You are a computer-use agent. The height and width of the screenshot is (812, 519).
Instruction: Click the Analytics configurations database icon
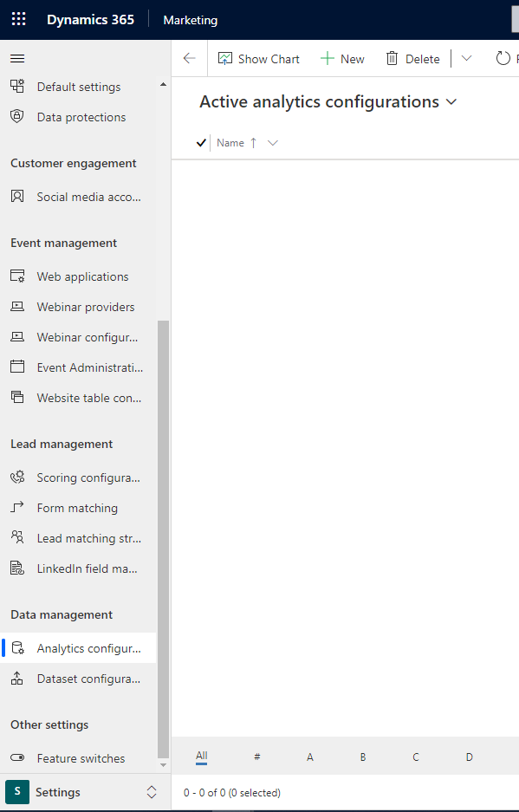click(x=17, y=648)
